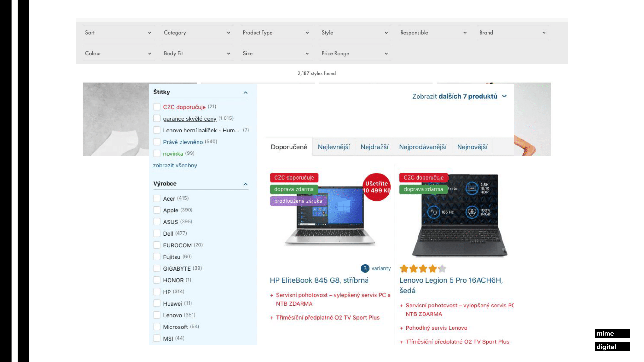Open the Lenovo Legion 5 Pro 16ACH6H title
Image resolution: width=644 pixels, height=362 pixels.
pyautogui.click(x=451, y=285)
